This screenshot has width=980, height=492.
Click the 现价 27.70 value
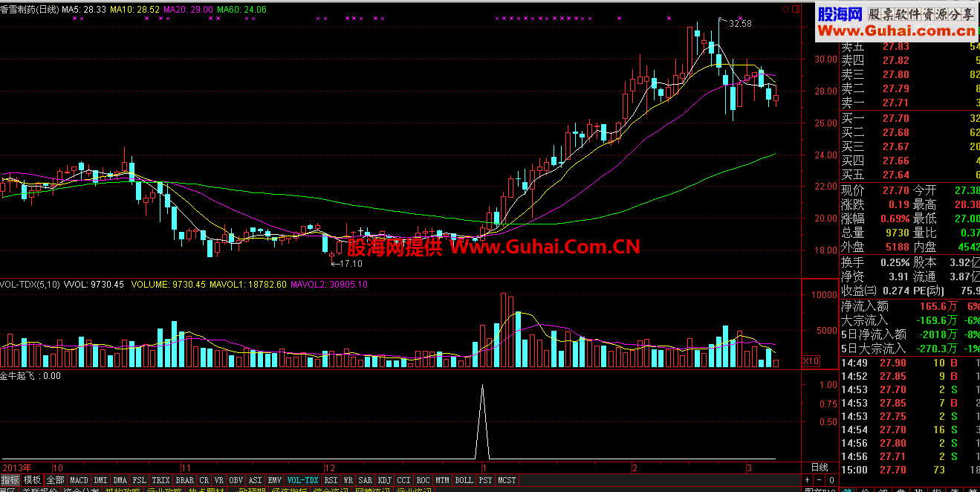[896, 190]
